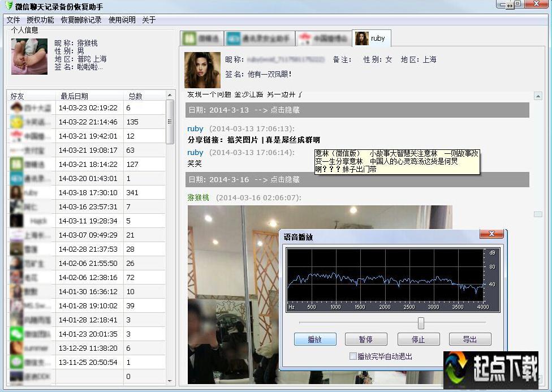
Task: Sort friends list by 总数 column
Action: coord(144,96)
